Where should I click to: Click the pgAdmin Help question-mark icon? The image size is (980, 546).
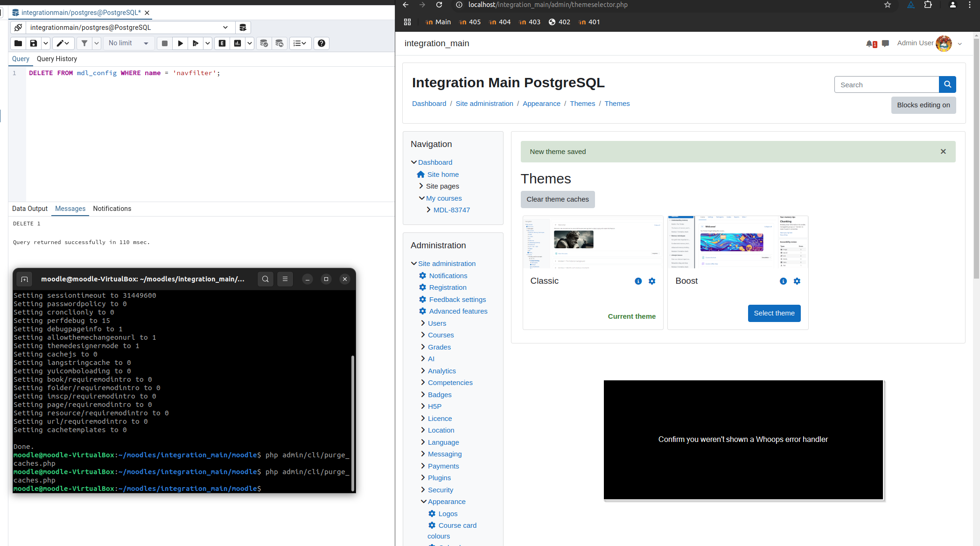tap(322, 43)
